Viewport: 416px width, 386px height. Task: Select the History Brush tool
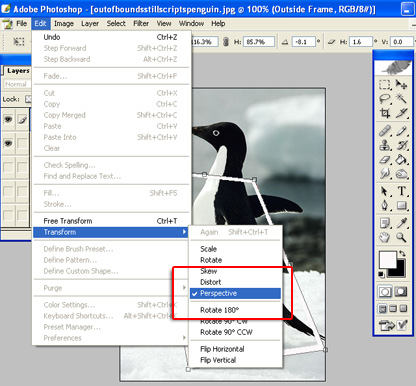click(401, 145)
